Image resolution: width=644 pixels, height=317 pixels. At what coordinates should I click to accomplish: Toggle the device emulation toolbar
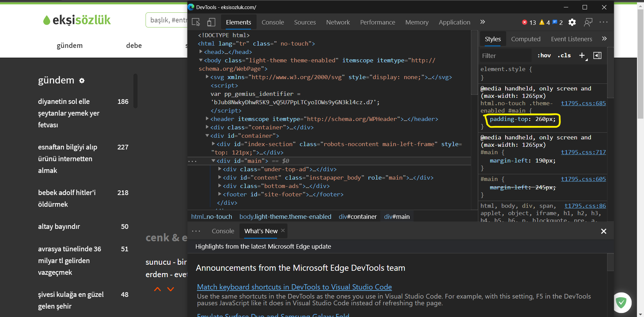211,22
